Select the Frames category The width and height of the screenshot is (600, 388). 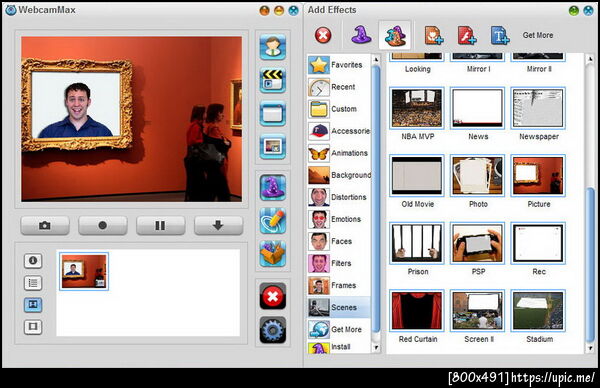click(339, 285)
